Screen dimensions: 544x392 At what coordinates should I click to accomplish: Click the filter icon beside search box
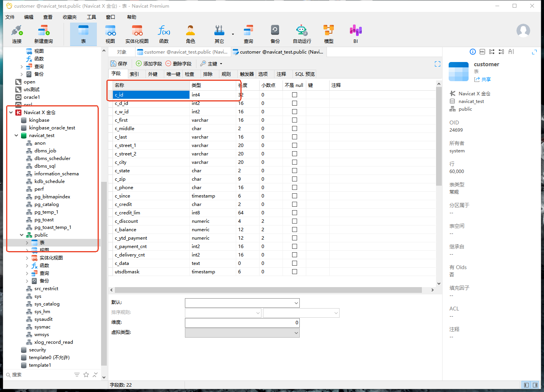coord(77,375)
